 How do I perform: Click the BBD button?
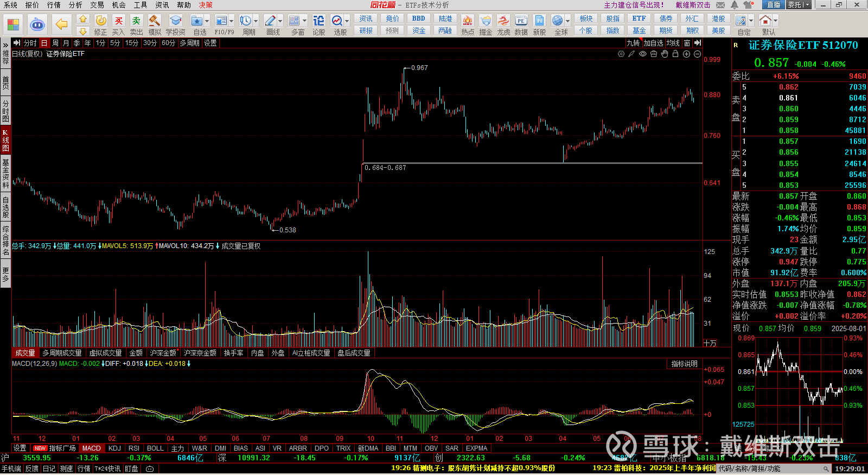tap(418, 18)
